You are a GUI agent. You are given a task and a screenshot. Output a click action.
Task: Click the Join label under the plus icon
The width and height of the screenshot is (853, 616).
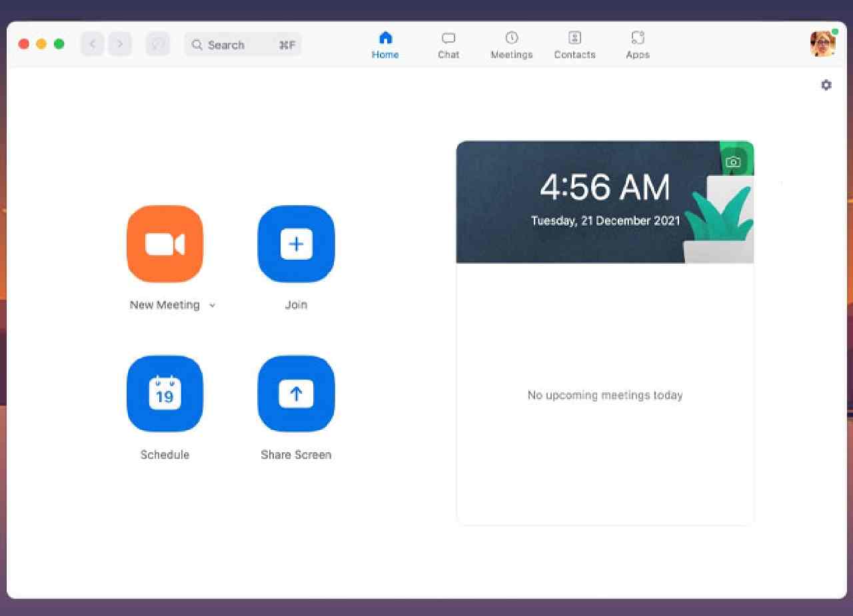click(x=296, y=305)
